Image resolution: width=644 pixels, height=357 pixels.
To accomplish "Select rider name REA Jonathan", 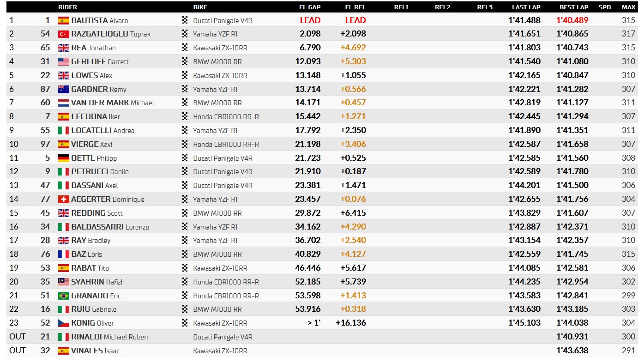I will tap(93, 48).
